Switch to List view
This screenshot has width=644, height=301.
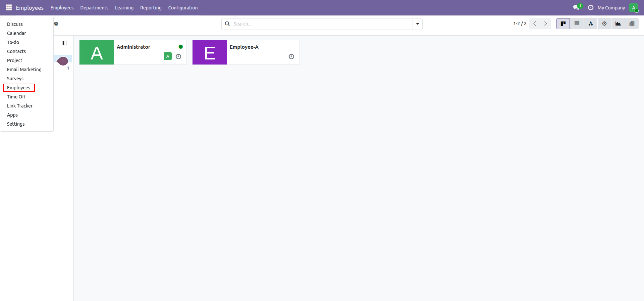[x=577, y=24]
